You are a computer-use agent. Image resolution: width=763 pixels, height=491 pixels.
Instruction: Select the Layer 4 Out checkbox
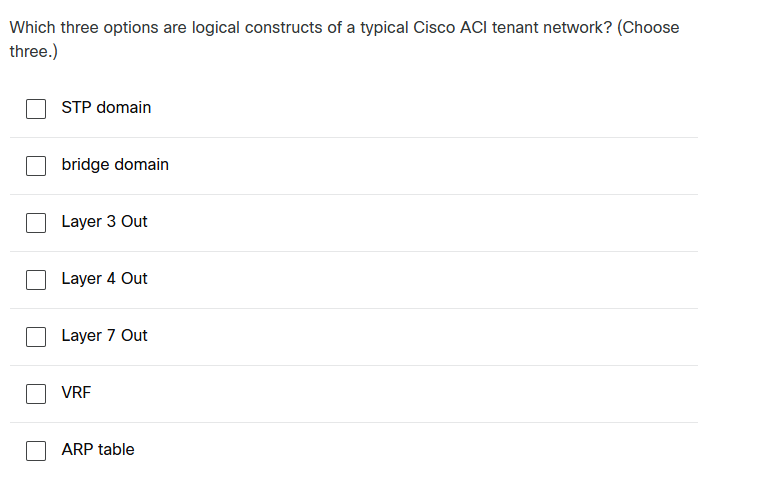click(x=36, y=279)
